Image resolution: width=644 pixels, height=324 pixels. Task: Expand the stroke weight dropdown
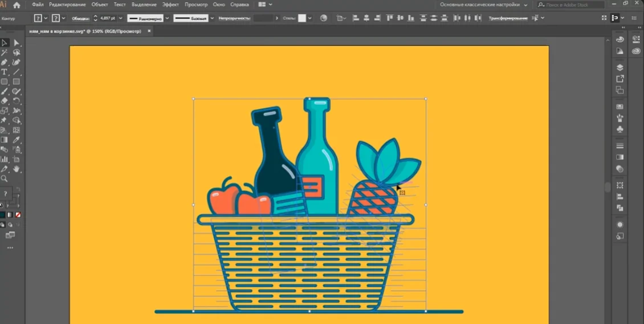(x=121, y=18)
